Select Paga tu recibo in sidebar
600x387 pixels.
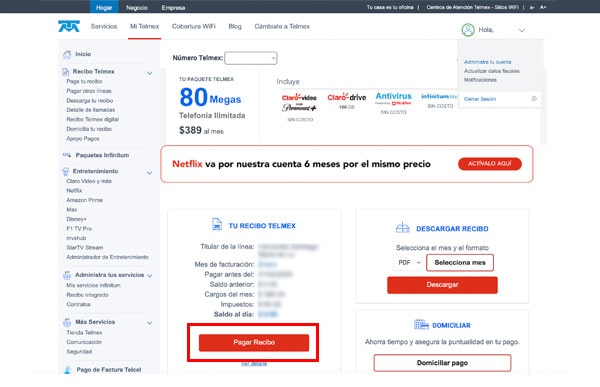coord(84,82)
